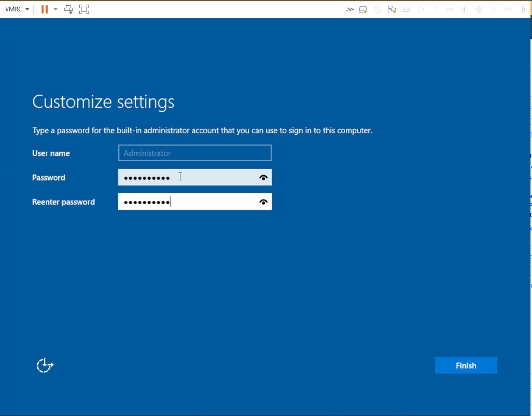Open the hard disk device status icon
Image resolution: width=532 pixels, height=416 pixels.
[362, 9]
